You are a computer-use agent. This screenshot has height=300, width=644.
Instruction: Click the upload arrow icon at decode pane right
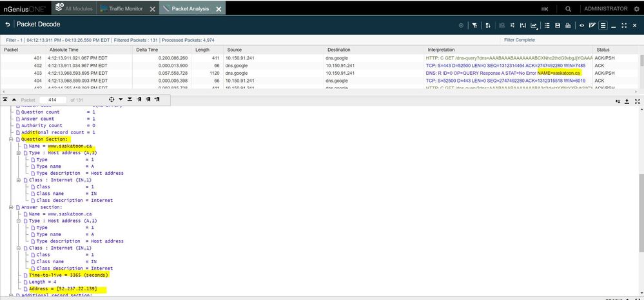[627, 101]
